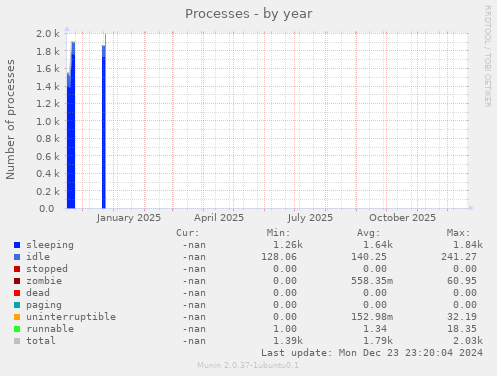Click zombie max value 60.95

click(462, 281)
